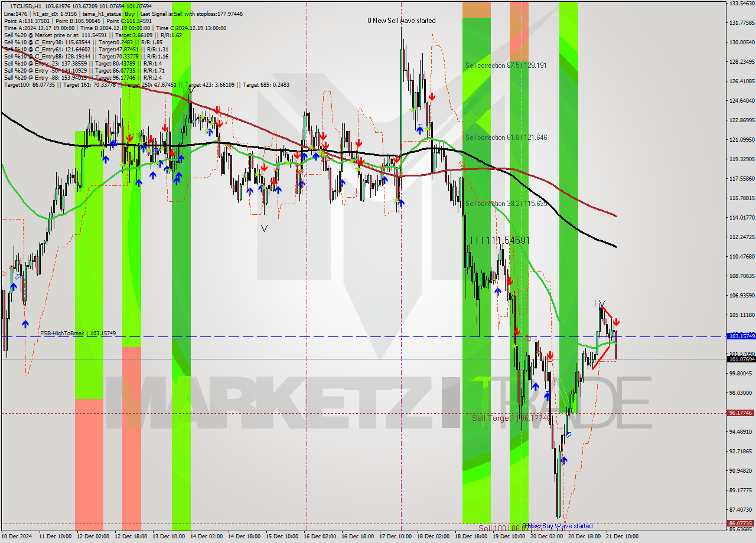Click the '12 Dec 18:00' time label
The width and height of the screenshot is (756, 543).
[x=131, y=537]
